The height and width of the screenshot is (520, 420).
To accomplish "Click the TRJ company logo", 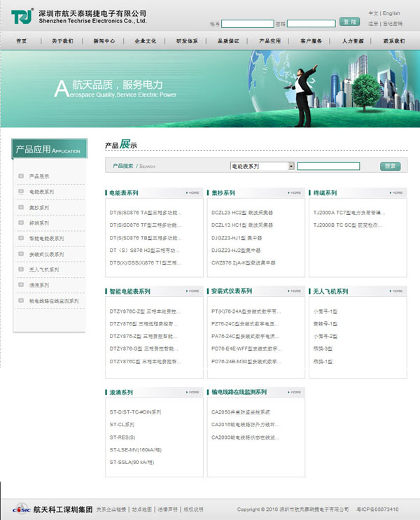I will point(22,16).
